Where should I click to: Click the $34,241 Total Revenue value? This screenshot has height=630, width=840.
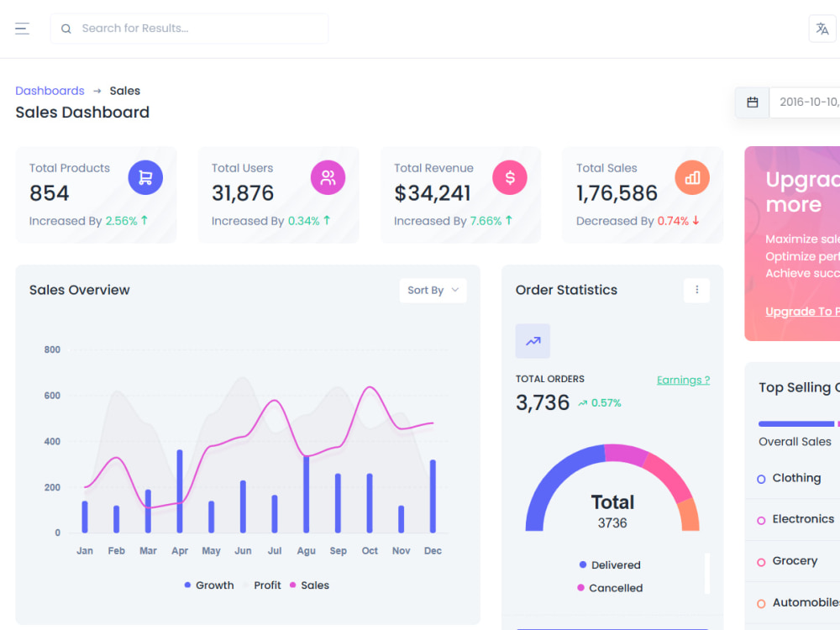[433, 193]
